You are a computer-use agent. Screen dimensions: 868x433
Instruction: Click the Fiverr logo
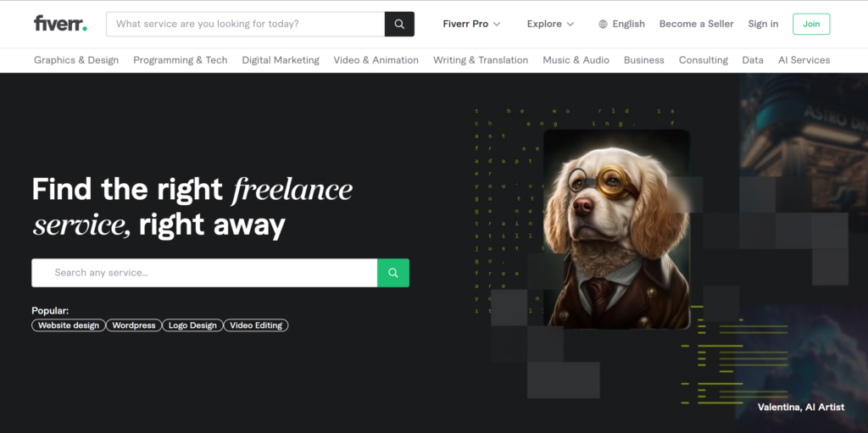tap(60, 24)
